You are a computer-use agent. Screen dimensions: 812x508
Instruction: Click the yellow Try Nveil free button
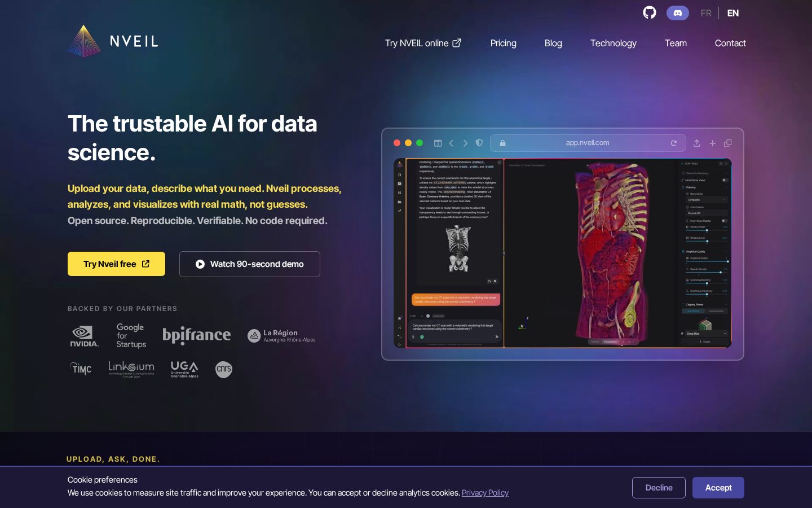click(116, 264)
